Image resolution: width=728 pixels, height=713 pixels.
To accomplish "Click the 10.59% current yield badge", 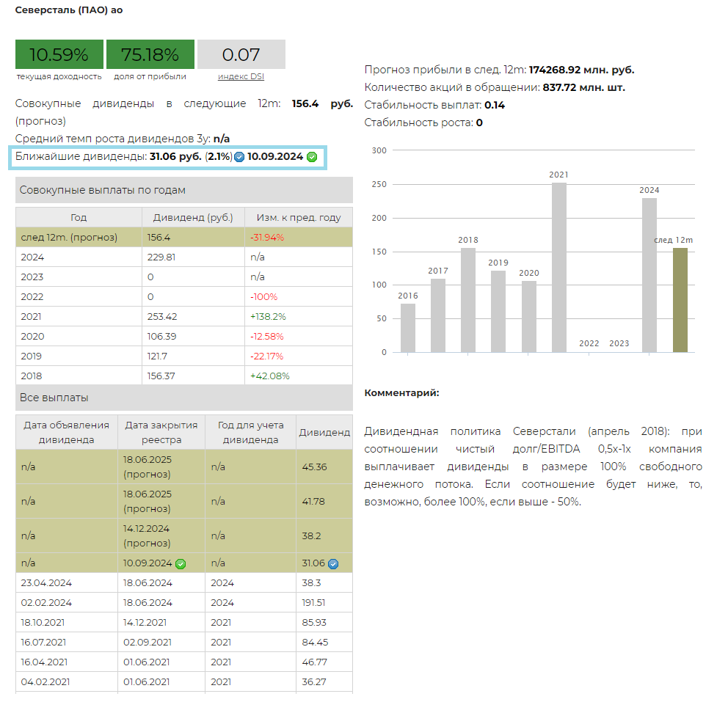I will (59, 55).
